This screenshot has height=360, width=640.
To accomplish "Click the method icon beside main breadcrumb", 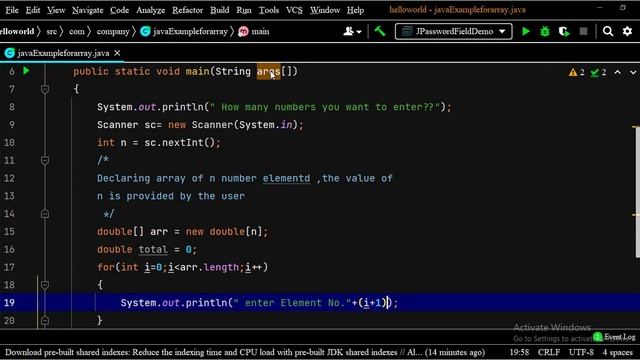I will pos(243,31).
